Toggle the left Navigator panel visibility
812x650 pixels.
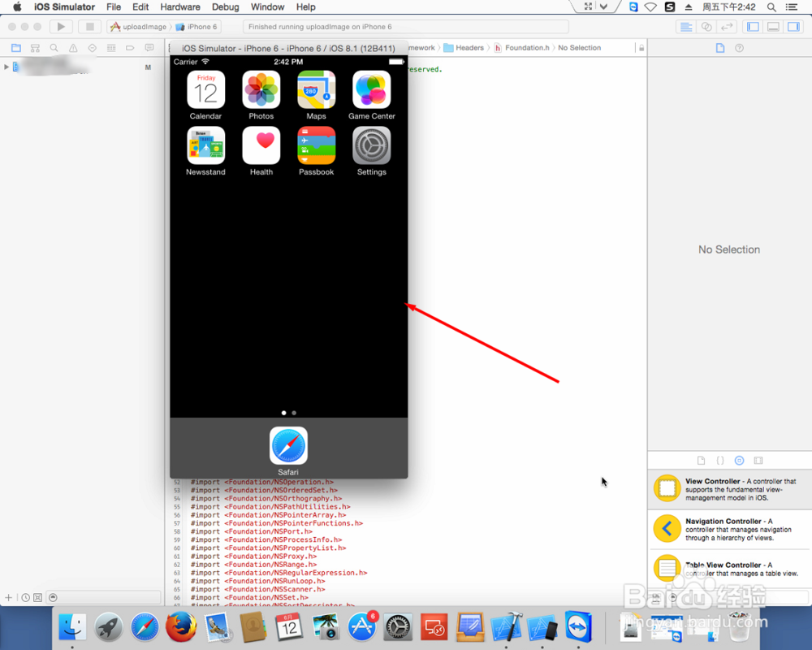click(x=752, y=27)
